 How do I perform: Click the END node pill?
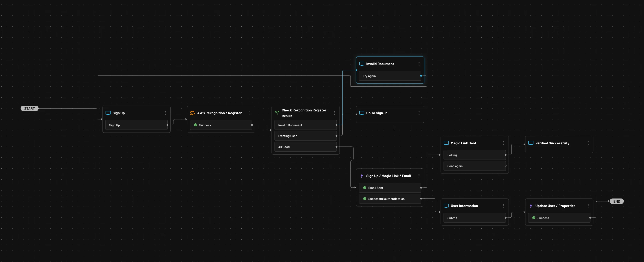[x=616, y=201]
